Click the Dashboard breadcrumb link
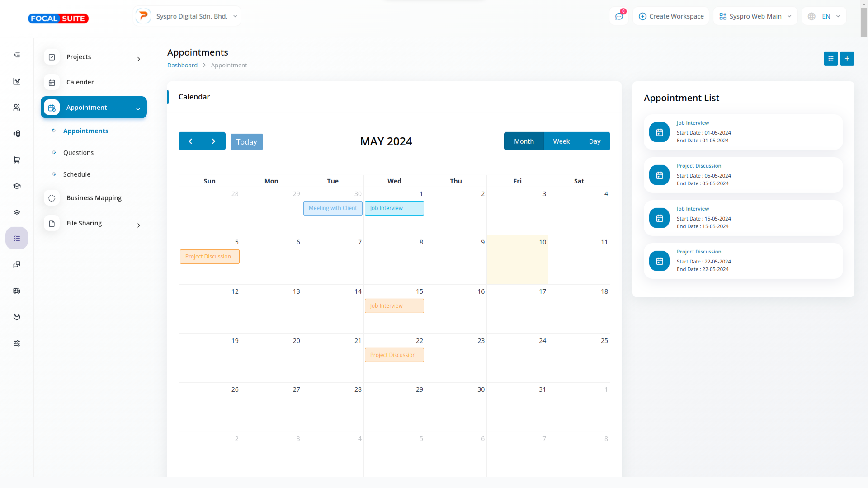This screenshot has height=488, width=868. pyautogui.click(x=182, y=65)
